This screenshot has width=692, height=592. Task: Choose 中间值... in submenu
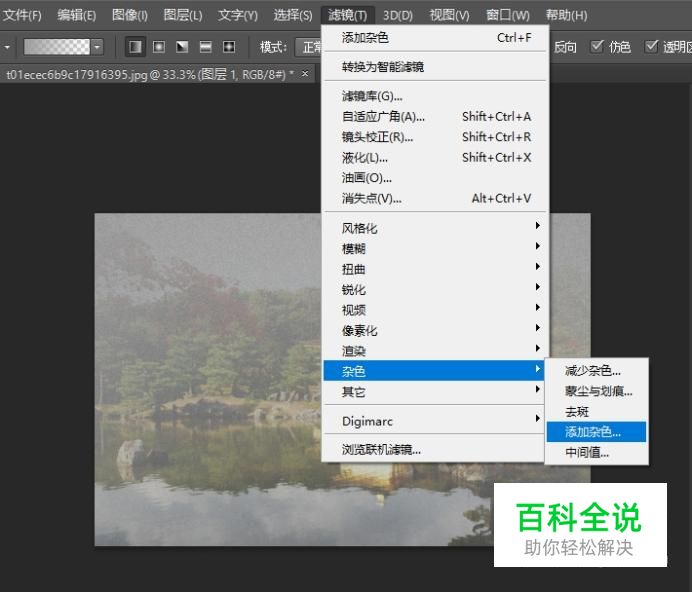[x=596, y=452]
